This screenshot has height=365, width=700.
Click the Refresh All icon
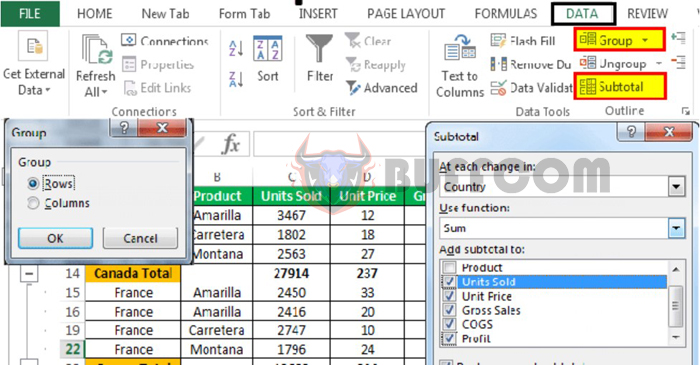point(96,50)
